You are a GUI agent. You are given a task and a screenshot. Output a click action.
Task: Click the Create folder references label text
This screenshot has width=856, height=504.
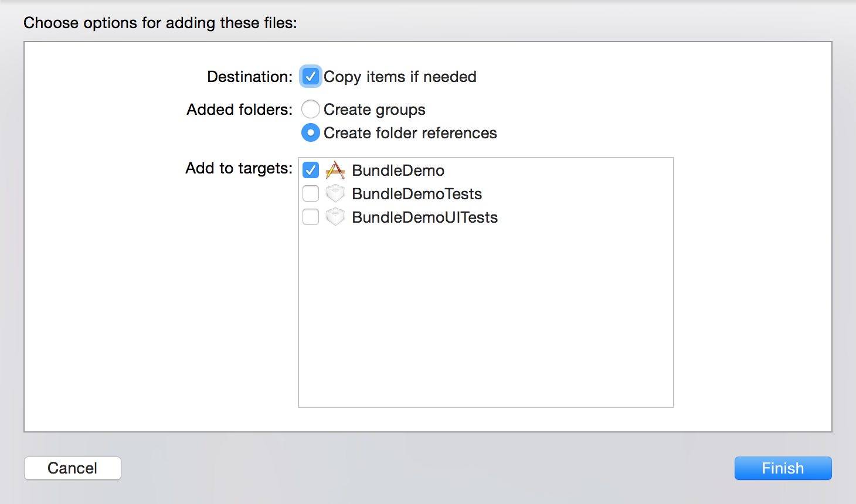pyautogui.click(x=410, y=133)
